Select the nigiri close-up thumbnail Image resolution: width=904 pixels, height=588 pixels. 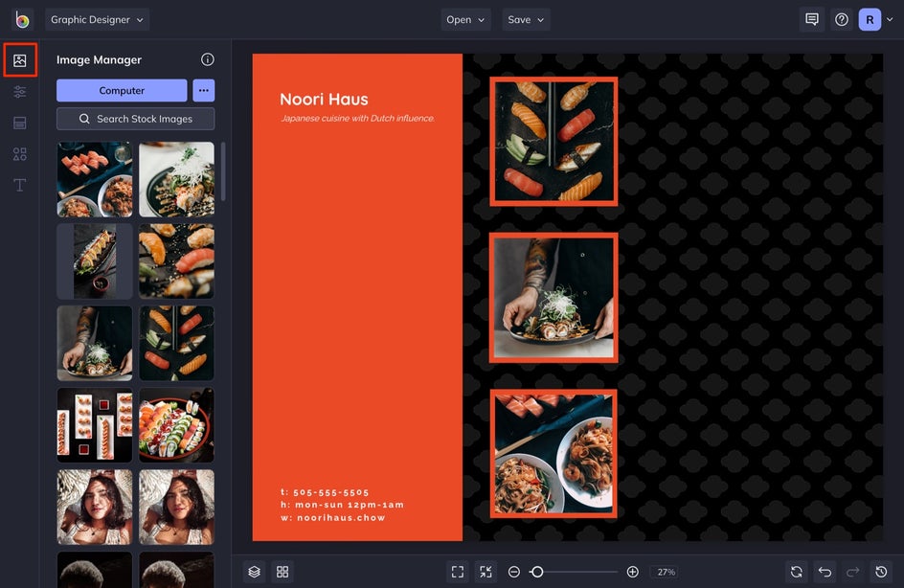[x=176, y=261]
